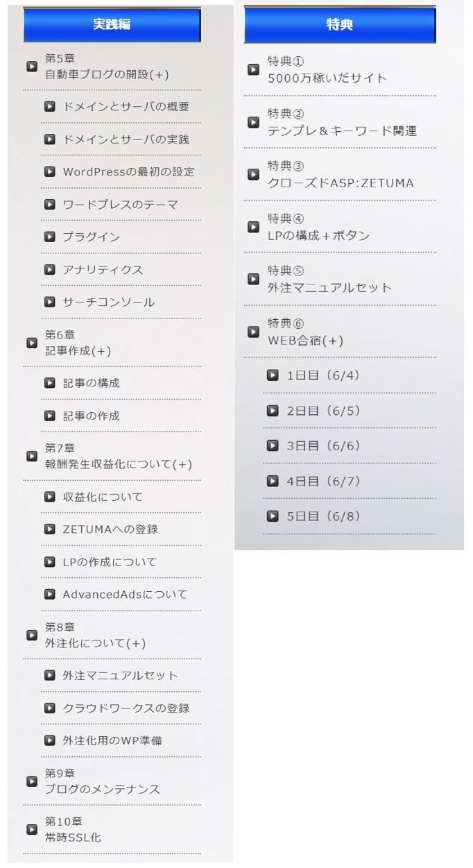
Task: Click arrow icon next to 特典③ クローズドASP:ZETUMA
Action: tap(254, 174)
